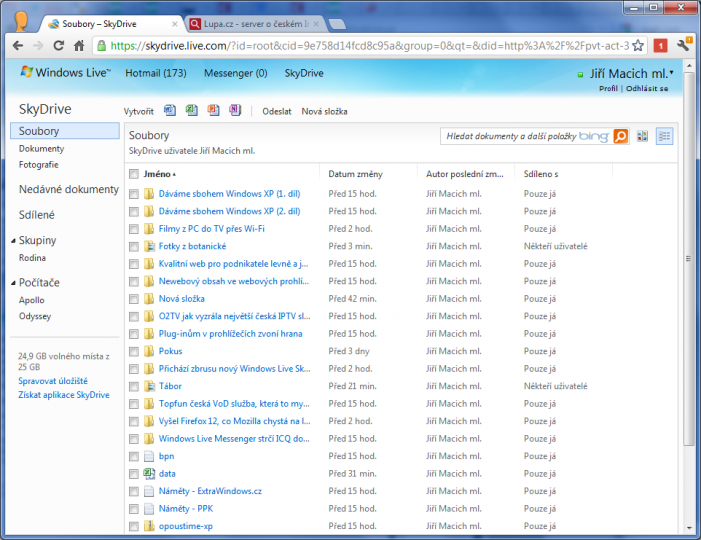The height and width of the screenshot is (540, 701).
Task: Create a new Word document
Action: 170,110
